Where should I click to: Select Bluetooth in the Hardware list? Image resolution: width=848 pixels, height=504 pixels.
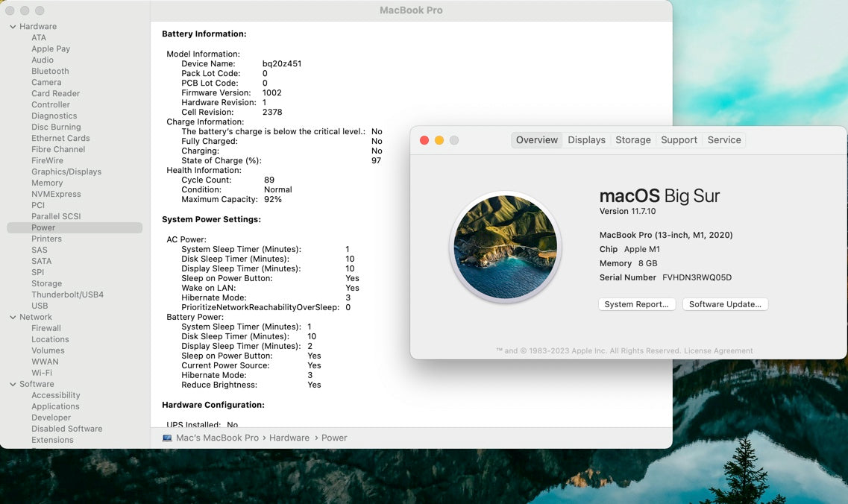(x=50, y=72)
